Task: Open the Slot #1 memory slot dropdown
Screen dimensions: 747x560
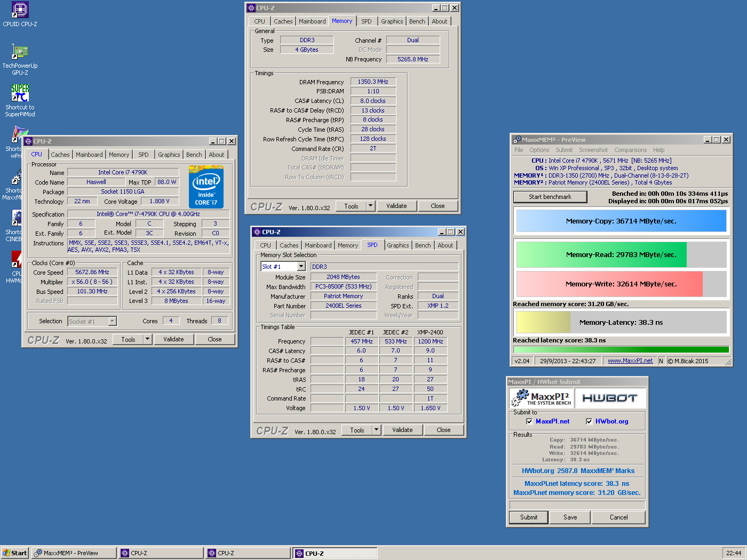Action: coord(301,267)
